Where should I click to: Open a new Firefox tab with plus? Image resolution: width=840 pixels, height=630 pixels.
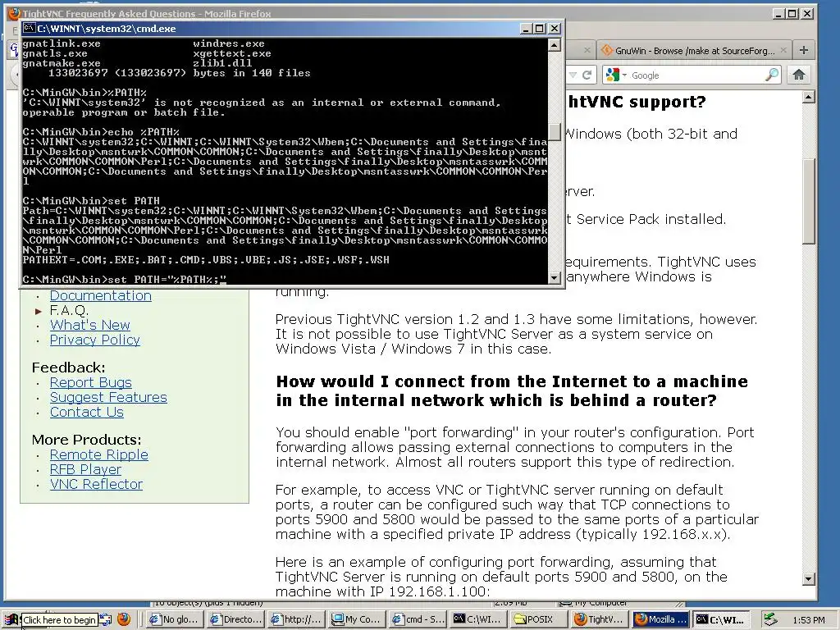804,50
